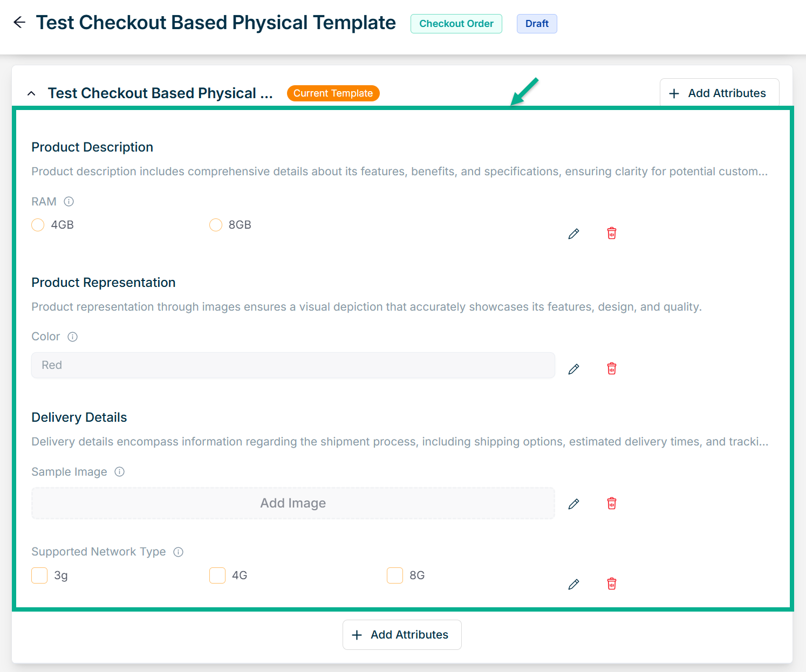Click the RAM info icon

click(x=69, y=202)
